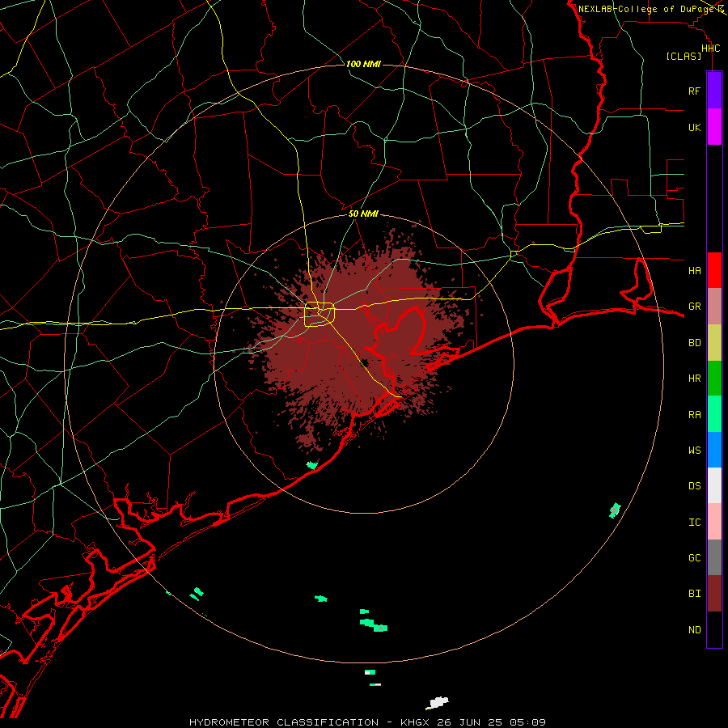Viewport: 728px width, 728px height.
Task: Click the RF legend label
Action: [694, 91]
